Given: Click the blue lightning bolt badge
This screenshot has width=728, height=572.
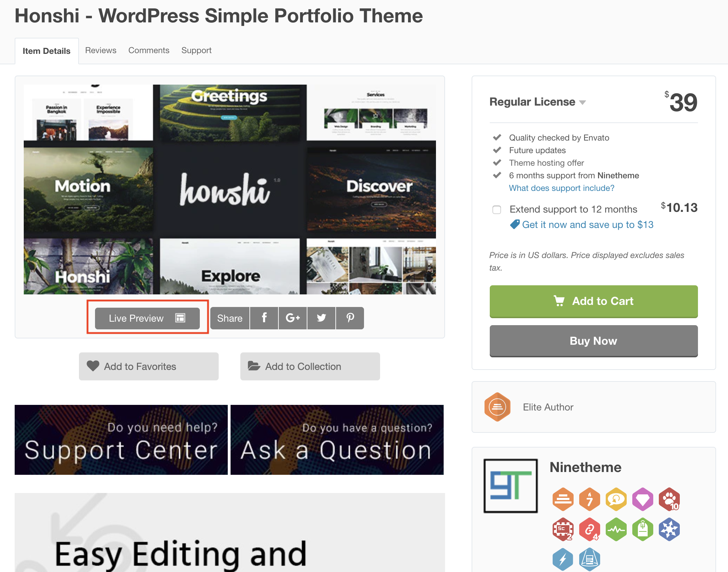Looking at the screenshot, I should (x=563, y=559).
